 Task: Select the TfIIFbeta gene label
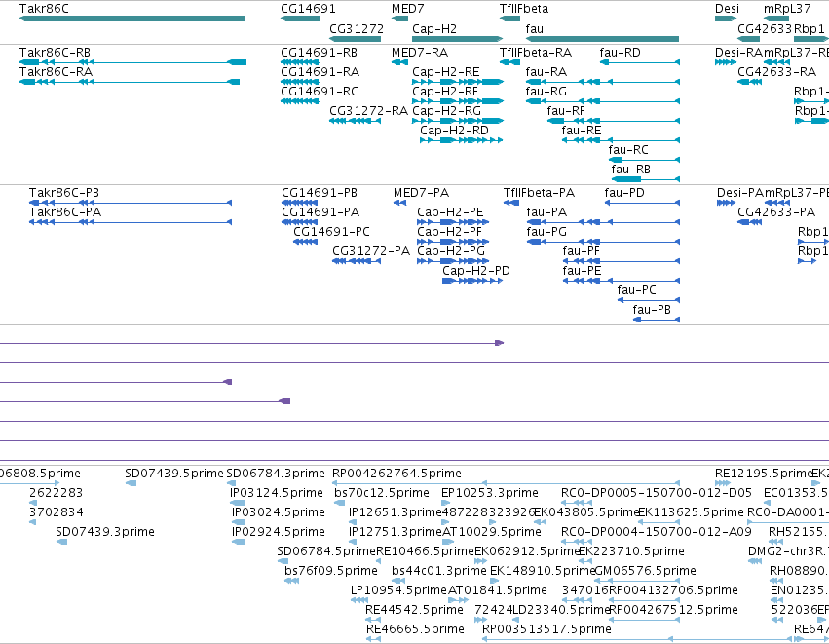click(524, 9)
